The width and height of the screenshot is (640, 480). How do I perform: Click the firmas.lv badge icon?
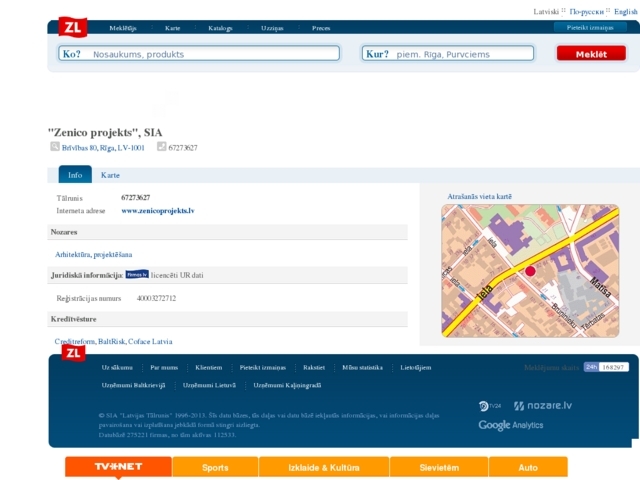tap(137, 275)
